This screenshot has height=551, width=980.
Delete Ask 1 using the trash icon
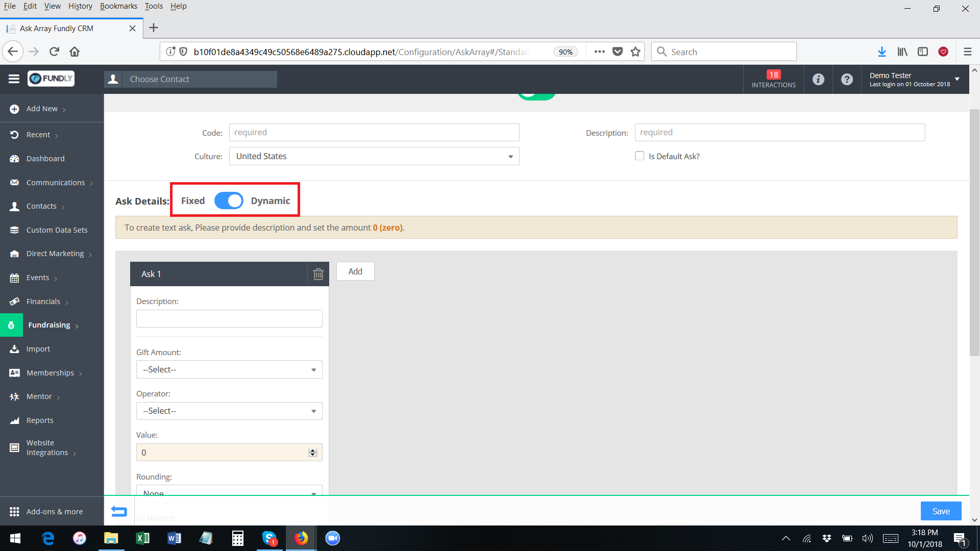point(318,274)
